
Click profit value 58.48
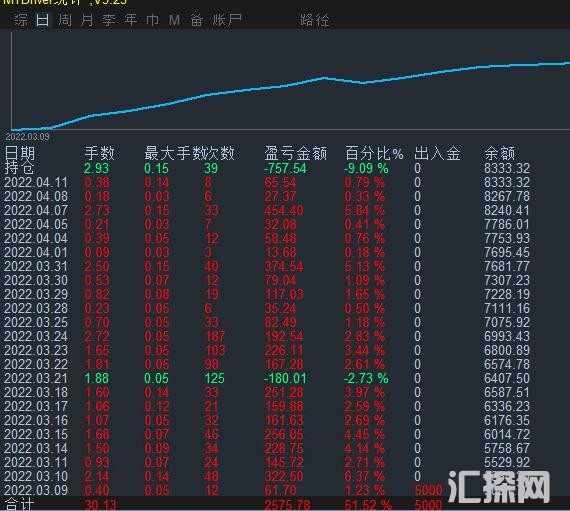point(280,238)
